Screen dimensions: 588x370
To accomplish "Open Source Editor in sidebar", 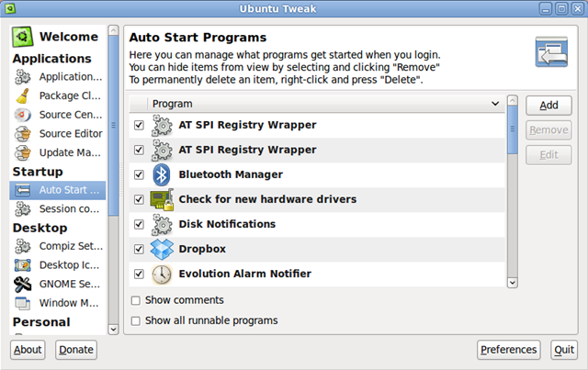I will (57, 133).
